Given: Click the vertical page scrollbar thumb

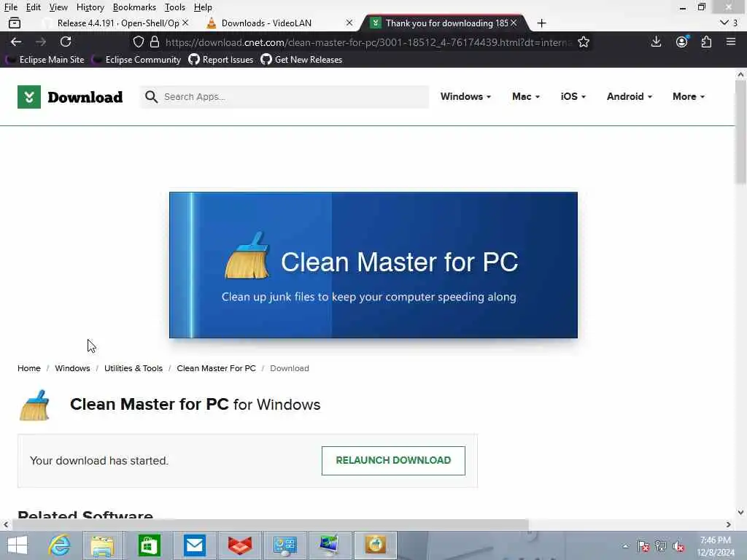Looking at the screenshot, I should [x=740, y=132].
